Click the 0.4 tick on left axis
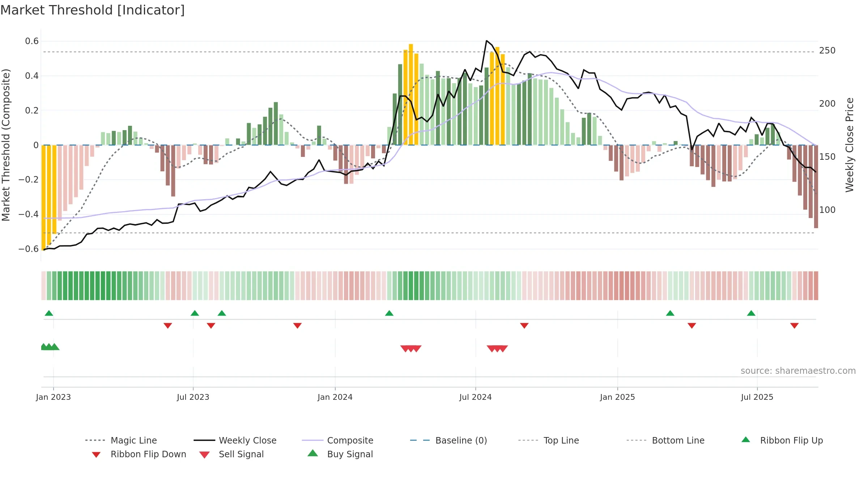 [32, 76]
